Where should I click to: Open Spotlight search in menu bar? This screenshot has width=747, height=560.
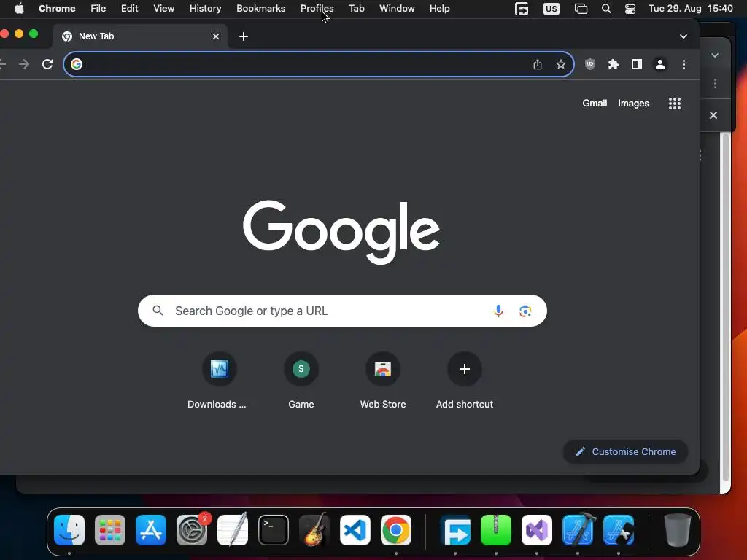[x=606, y=9]
